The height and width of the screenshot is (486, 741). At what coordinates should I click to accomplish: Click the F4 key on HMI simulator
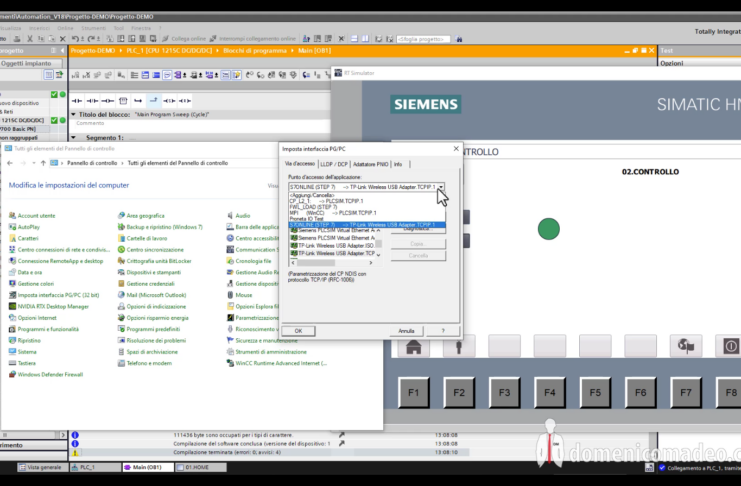[549, 392]
